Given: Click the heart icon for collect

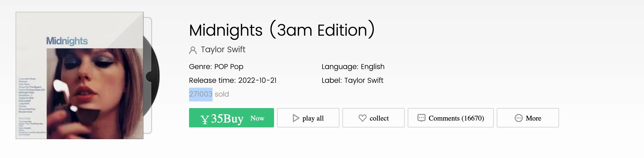Looking at the screenshot, I should click(362, 118).
